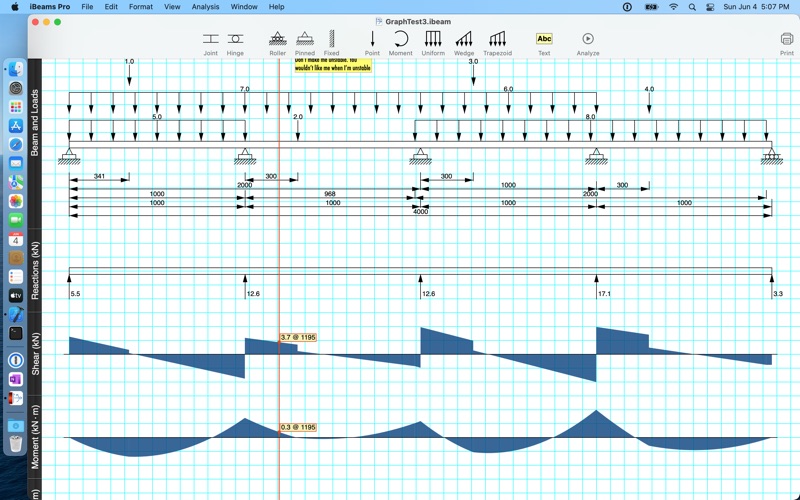Select the Moment load tool
The height and width of the screenshot is (500, 800).
point(401,43)
